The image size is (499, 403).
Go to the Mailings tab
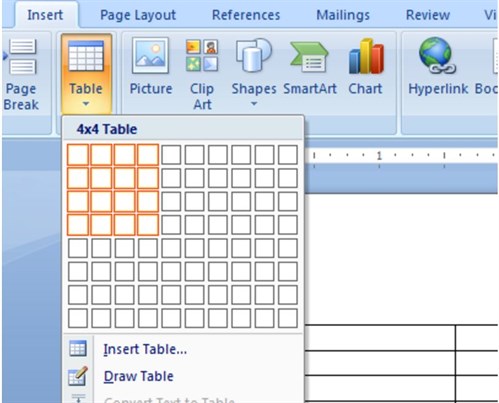click(343, 15)
